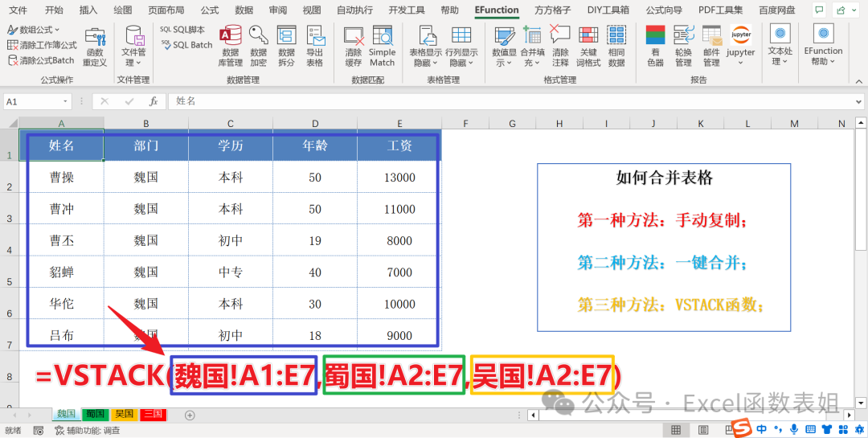The width and height of the screenshot is (868, 438).
Task: Select column C header
Action: click(x=231, y=124)
